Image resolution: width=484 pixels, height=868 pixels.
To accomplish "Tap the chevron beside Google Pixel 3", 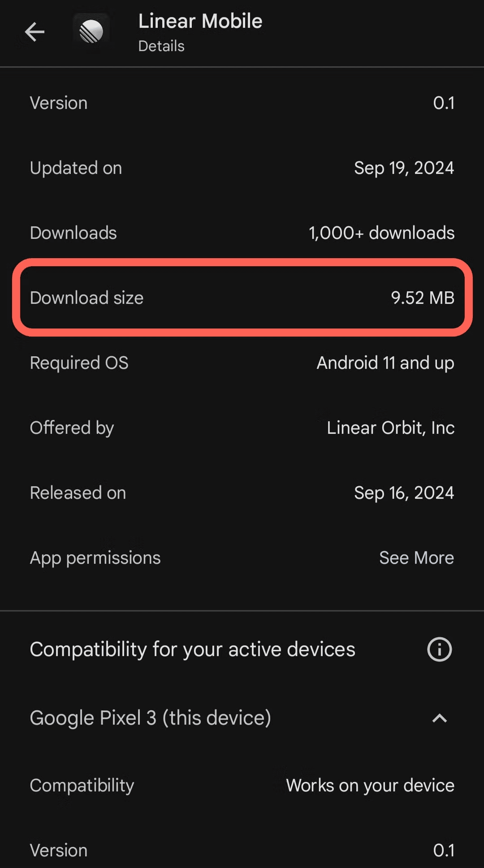I will pos(441,718).
